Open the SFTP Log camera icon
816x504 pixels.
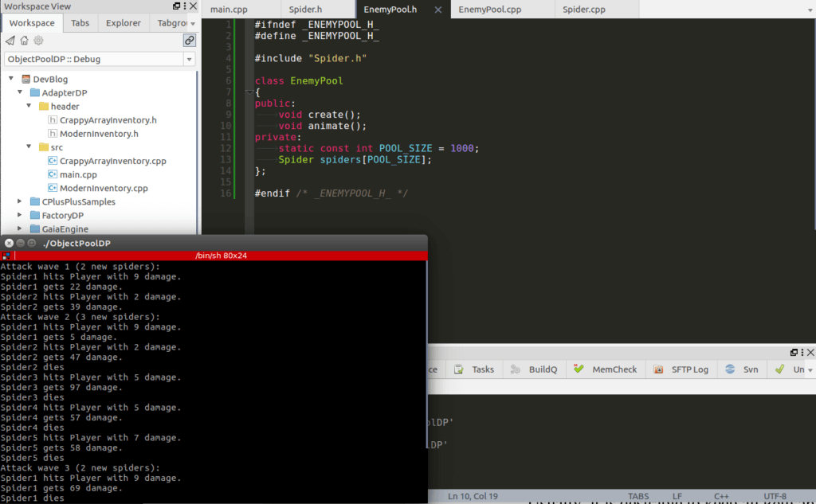pyautogui.click(x=657, y=369)
